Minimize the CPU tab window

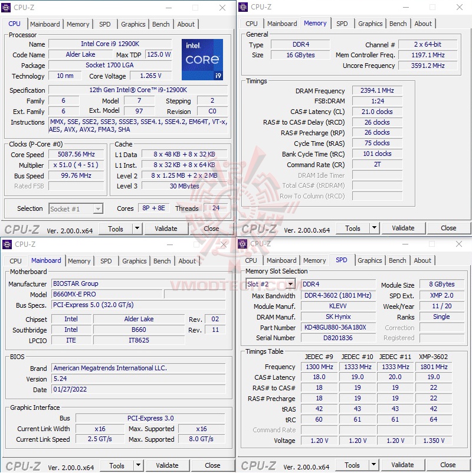(x=169, y=8)
